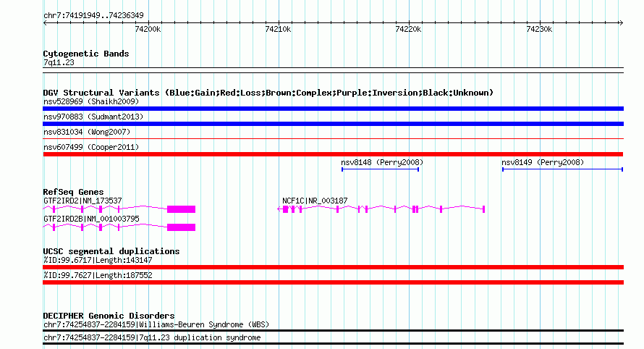The image size is (644, 349).
Task: Click the blue gain bar under nsv528969
Action: pos(333,109)
